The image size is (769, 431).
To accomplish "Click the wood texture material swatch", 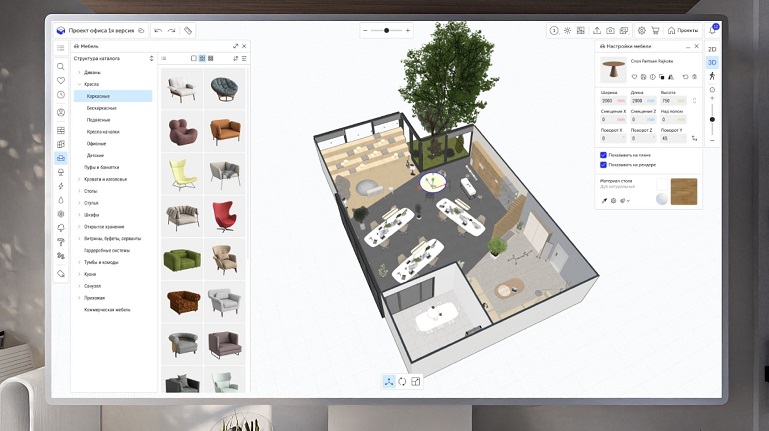I will 683,190.
